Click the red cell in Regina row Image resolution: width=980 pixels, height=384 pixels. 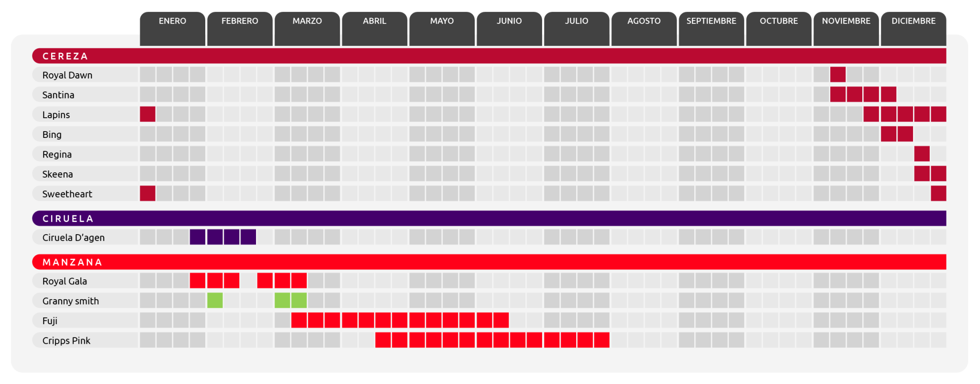coord(922,154)
